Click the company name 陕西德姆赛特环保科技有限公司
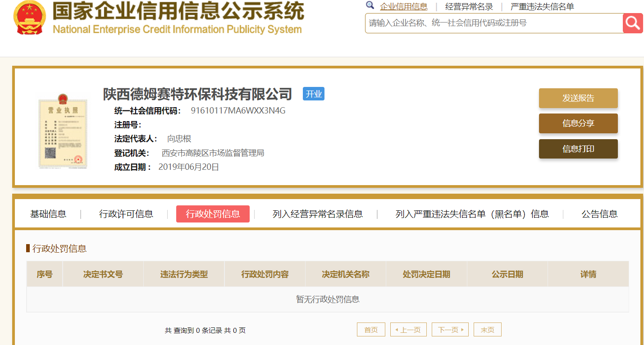Screen dimensions: 644x345 click(x=198, y=94)
